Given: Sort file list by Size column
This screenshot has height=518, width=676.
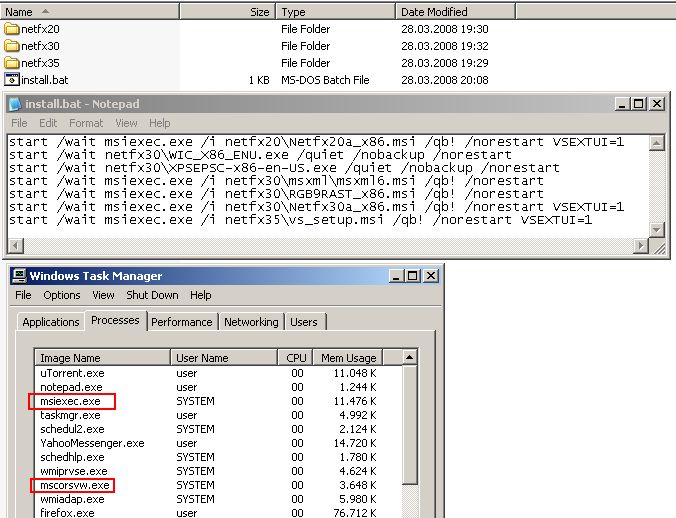Looking at the screenshot, I should point(227,12).
